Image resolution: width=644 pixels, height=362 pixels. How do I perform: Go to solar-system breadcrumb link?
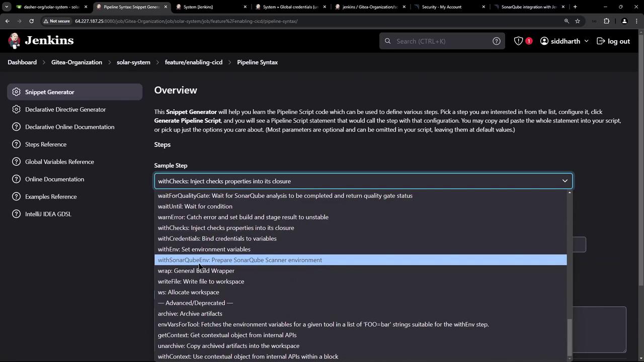pos(133,62)
